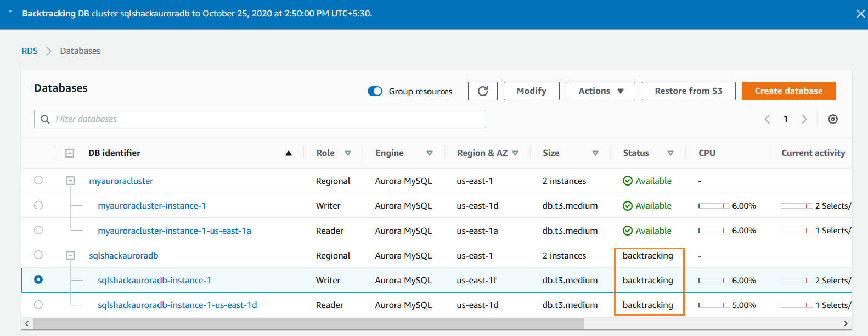Go to next page arrow
The image size is (868, 336).
click(x=804, y=119)
